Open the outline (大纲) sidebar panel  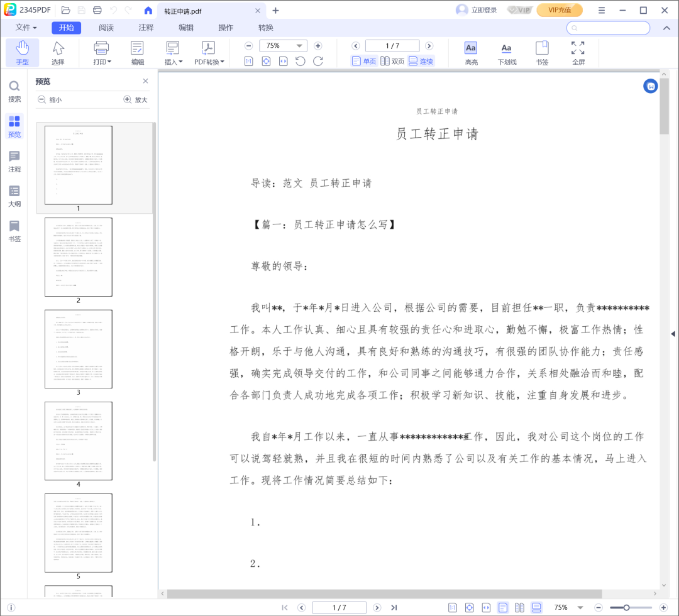pos(14,197)
